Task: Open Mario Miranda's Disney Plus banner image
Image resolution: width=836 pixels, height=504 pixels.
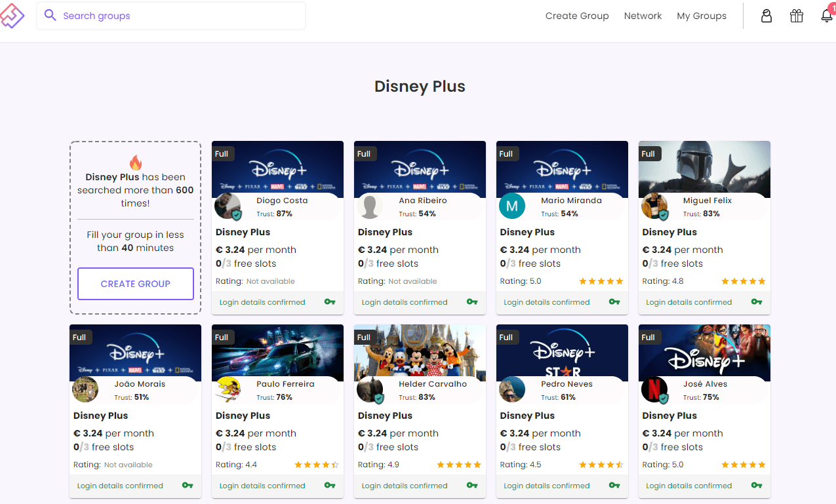Action: pyautogui.click(x=562, y=169)
